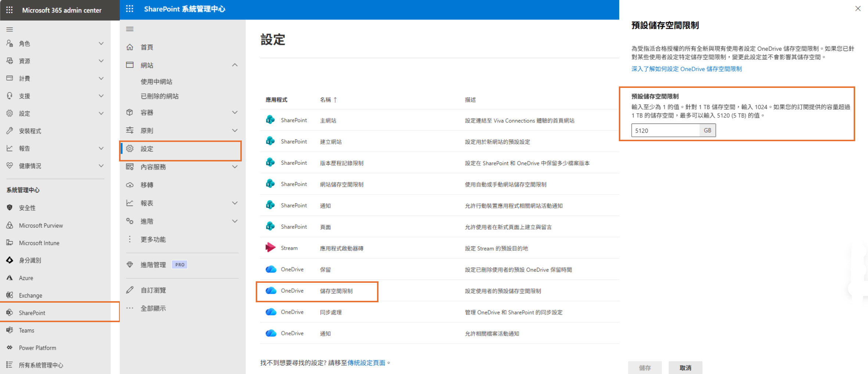Open the Exchange icon
868x374 pixels.
coord(10,295)
